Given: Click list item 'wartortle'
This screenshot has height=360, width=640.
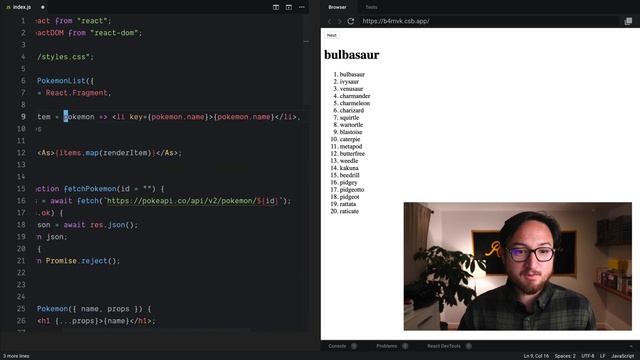Looking at the screenshot, I should click(x=351, y=125).
